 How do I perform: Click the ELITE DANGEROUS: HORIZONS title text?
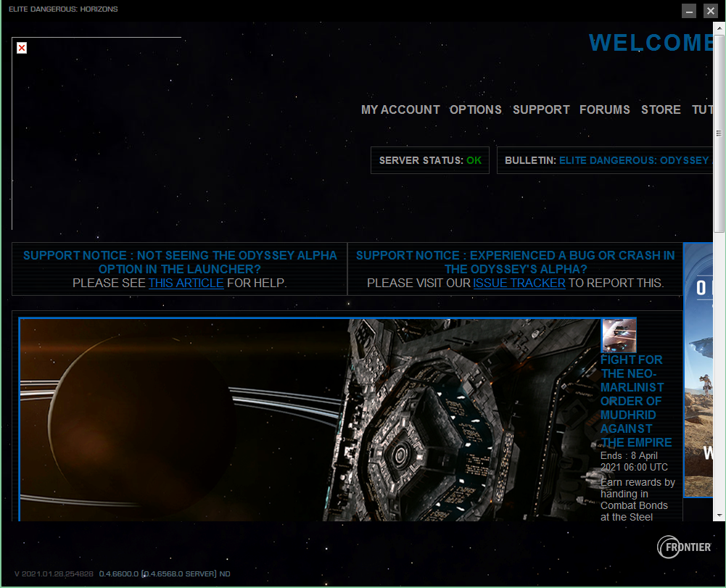(x=63, y=9)
